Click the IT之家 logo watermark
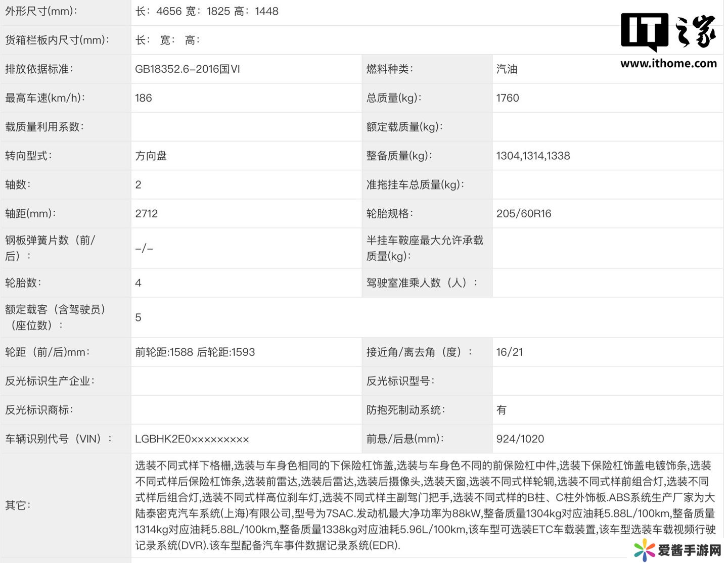Screen dimensions: 728x563 668,31
